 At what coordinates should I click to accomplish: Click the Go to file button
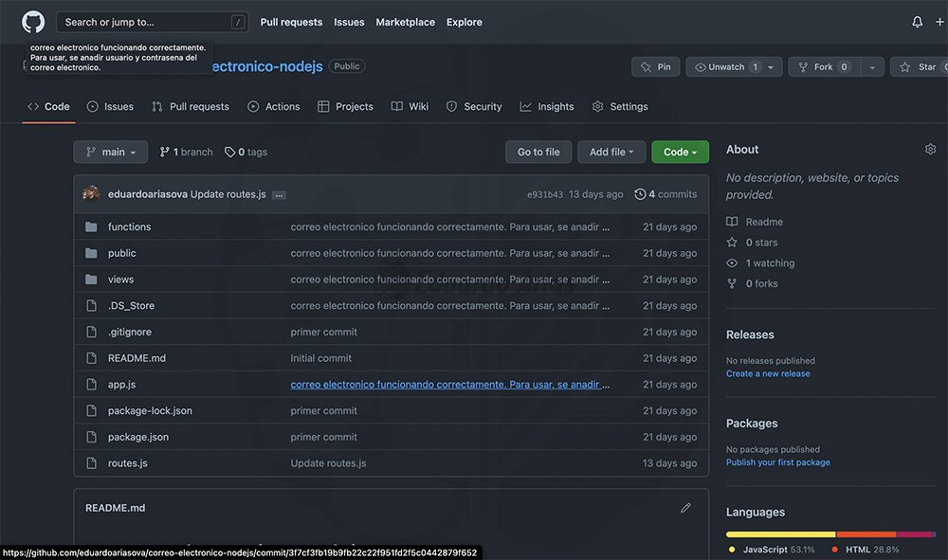[538, 152]
